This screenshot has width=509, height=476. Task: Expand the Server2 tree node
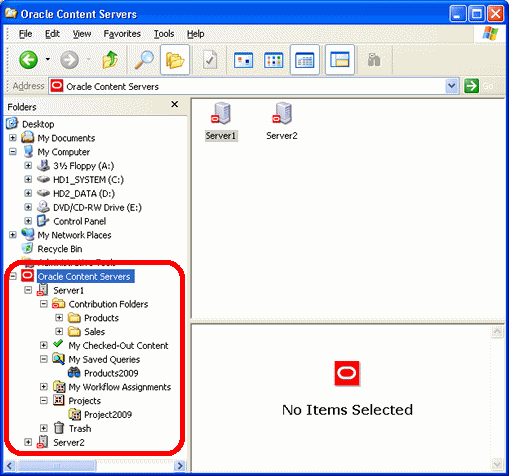[28, 442]
